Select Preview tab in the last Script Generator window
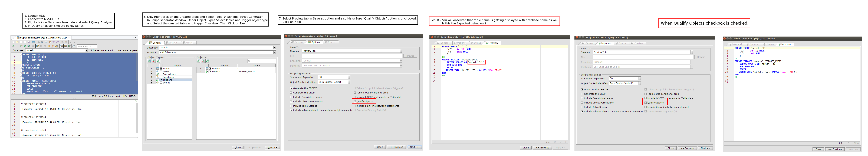Viewport: 868px width, 156px height. (784, 44)
